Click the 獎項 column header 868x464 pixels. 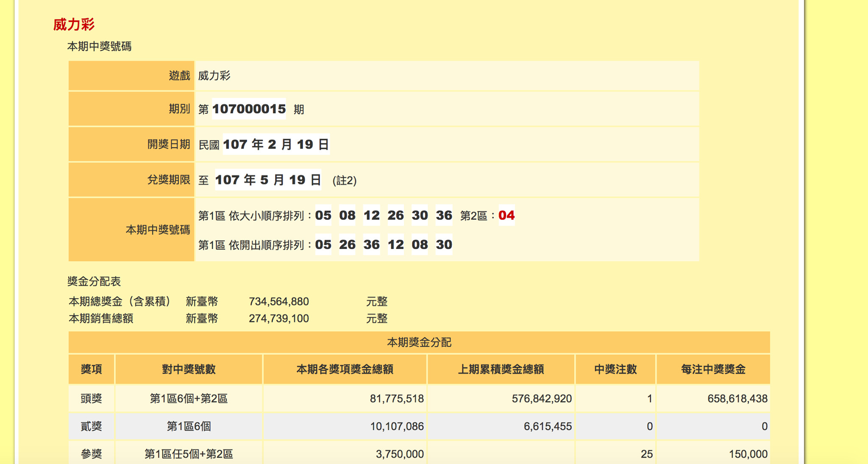click(92, 369)
